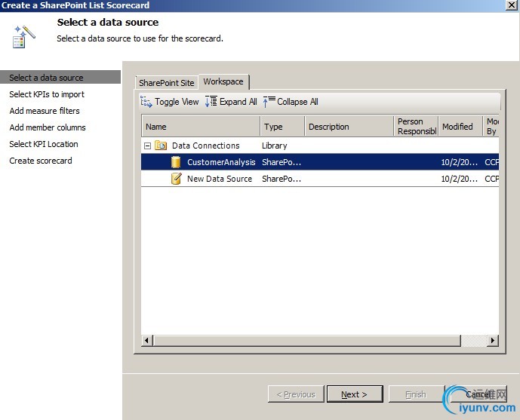Viewport: 520px width, 420px height.
Task: Click the Toggle View toolbar icon
Action: (146, 102)
